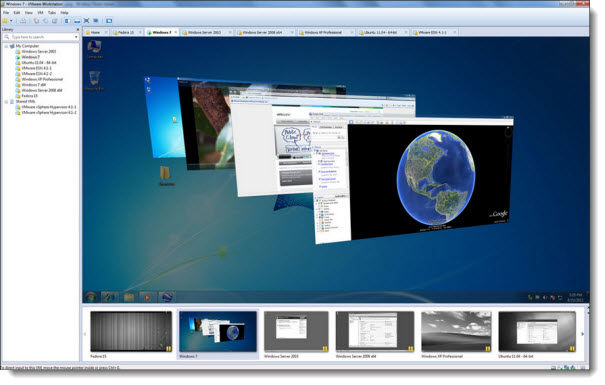The image size is (605, 385).
Task: Select Windows 7 x64 in library
Action: (31, 84)
